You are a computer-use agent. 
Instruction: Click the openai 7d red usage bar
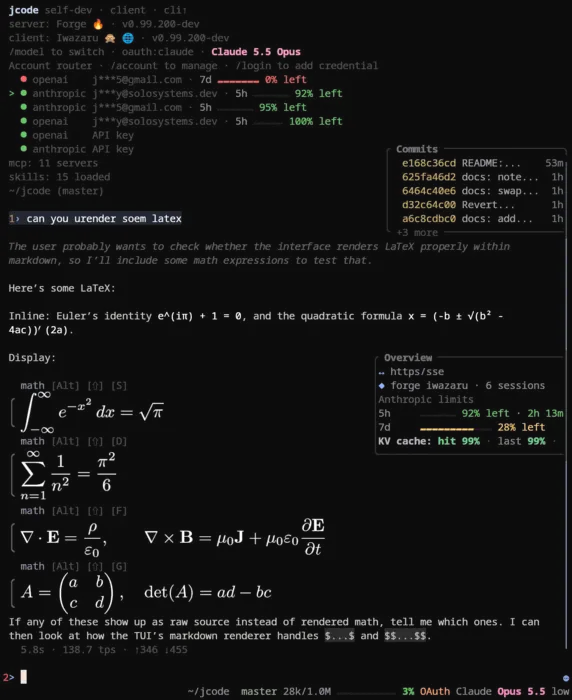pos(238,81)
